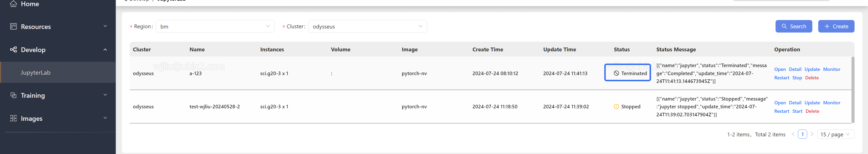Expand the Images menu chevron
The height and width of the screenshot is (154, 868).
[105, 118]
